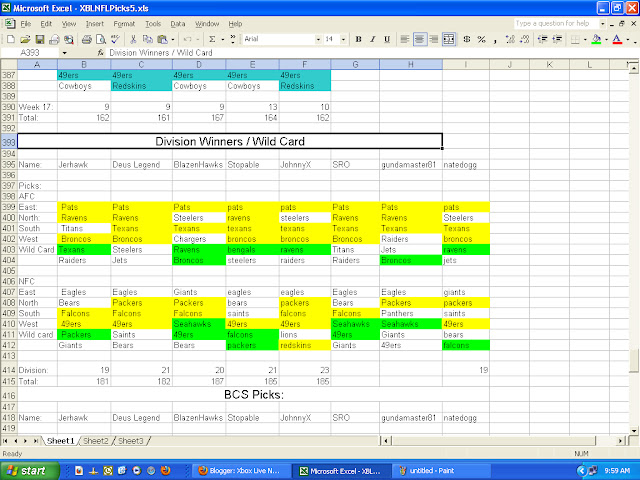This screenshot has height=480, width=640.
Task: Apply currency style with dollar icon
Action: (467, 39)
